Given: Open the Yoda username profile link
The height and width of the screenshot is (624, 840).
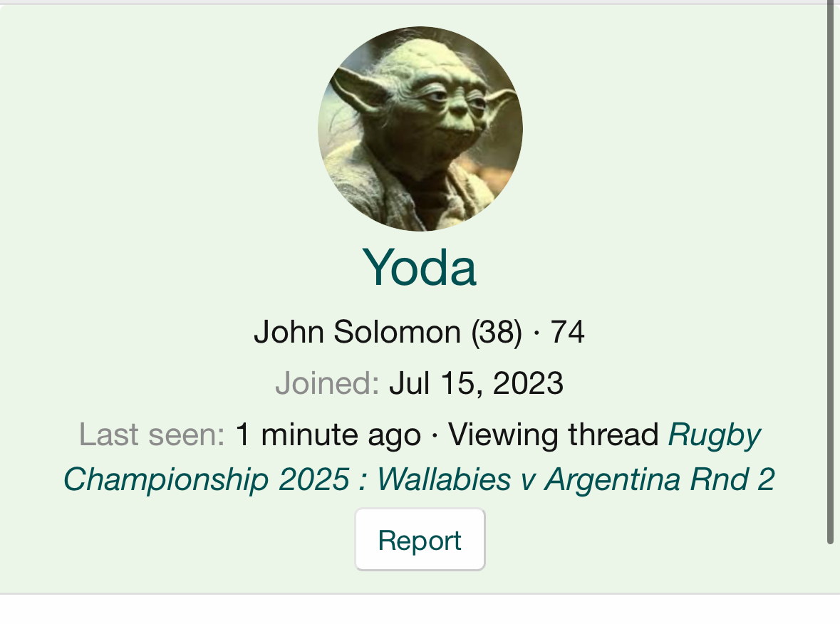Looking at the screenshot, I should [420, 267].
